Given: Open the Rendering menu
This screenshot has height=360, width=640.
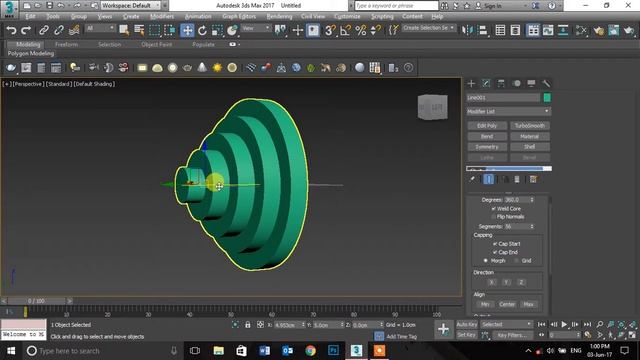Looking at the screenshot, I should pyautogui.click(x=279, y=16).
